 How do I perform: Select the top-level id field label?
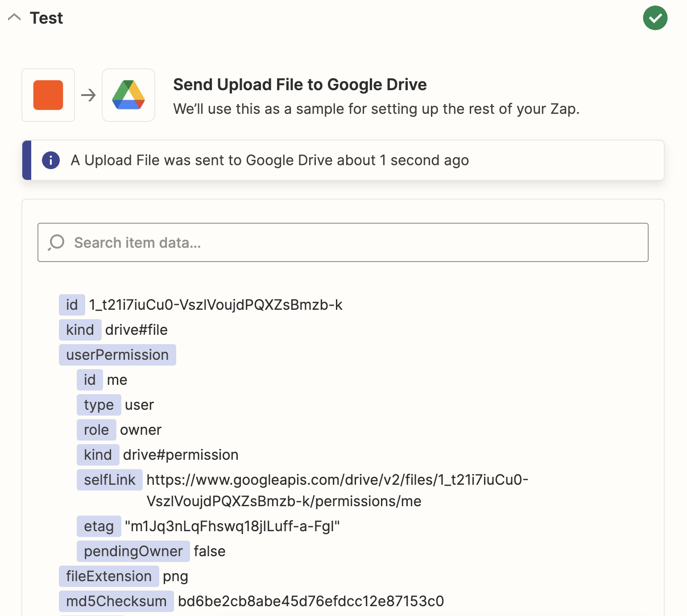[x=72, y=305]
